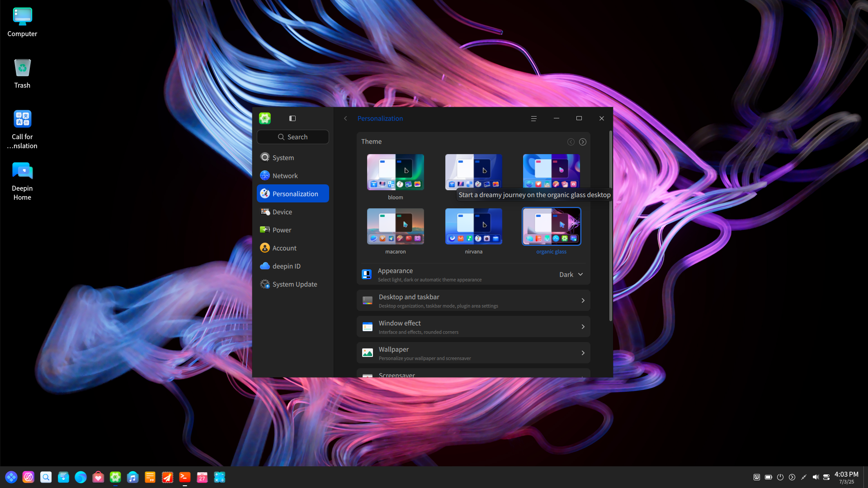
Task: Open the deepin ID settings
Action: click(x=293, y=266)
